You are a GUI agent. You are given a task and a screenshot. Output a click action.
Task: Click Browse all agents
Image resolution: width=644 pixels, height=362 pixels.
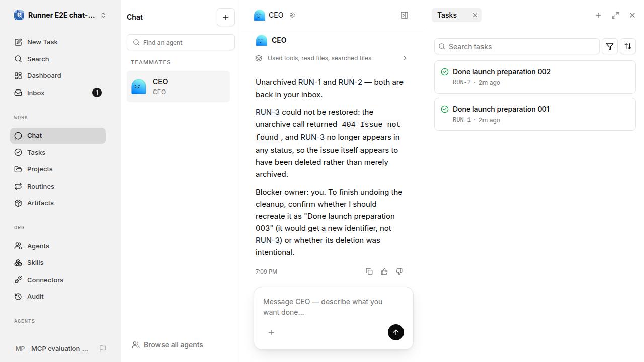coord(168,345)
